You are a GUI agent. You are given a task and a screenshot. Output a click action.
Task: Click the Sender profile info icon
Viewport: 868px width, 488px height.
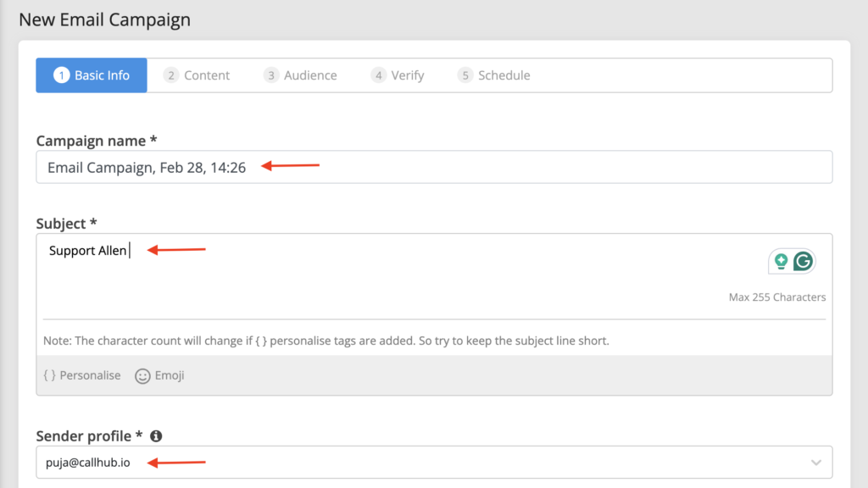[x=156, y=436]
